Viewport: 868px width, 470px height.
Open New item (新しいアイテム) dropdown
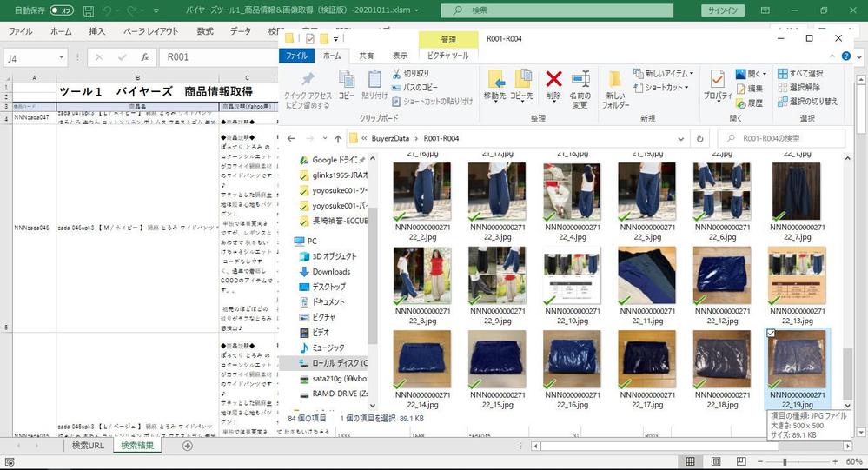(663, 73)
